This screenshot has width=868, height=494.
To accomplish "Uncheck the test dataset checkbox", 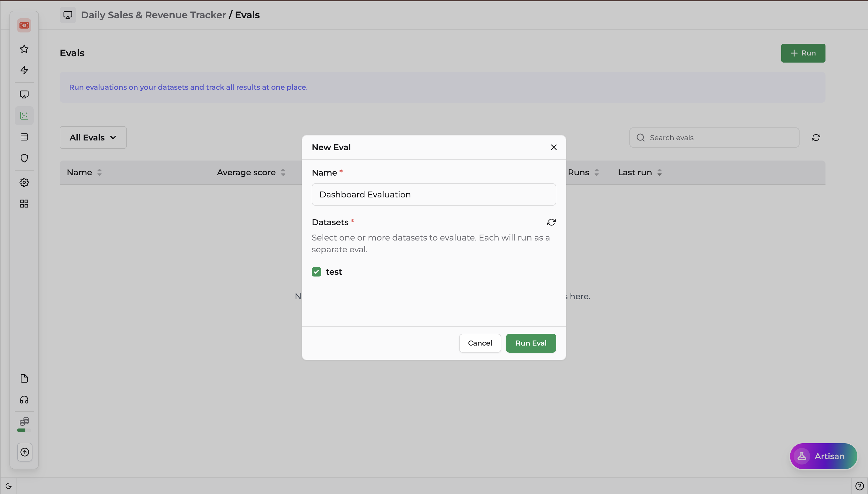I will (316, 272).
